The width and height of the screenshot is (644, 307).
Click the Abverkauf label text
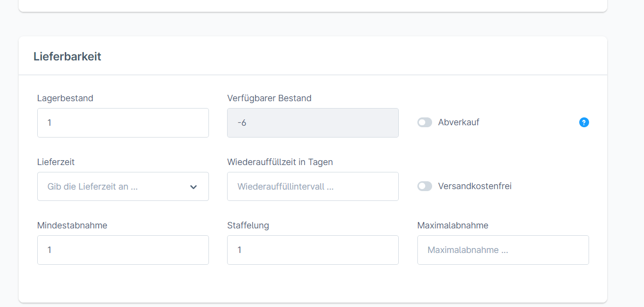[x=459, y=122]
